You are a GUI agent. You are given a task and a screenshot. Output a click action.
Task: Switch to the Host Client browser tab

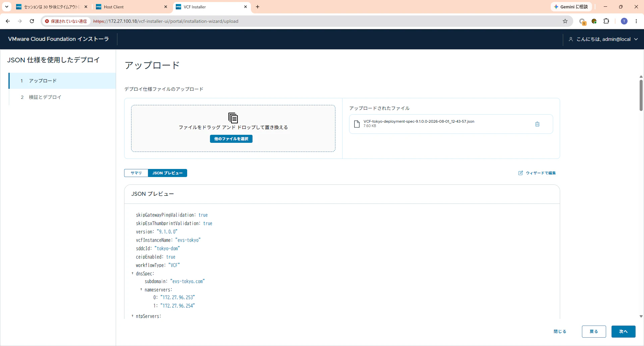point(131,7)
